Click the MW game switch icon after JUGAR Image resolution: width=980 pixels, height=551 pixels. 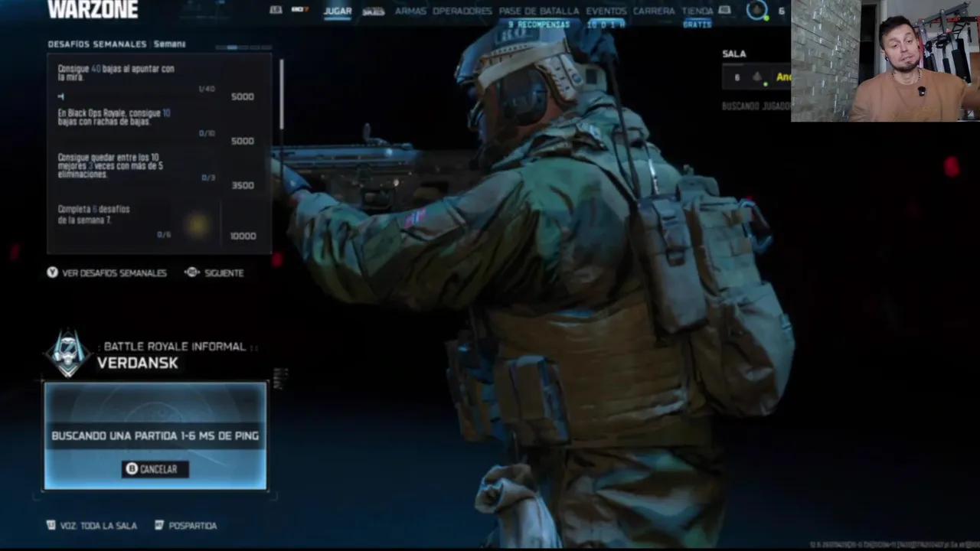pyautogui.click(x=373, y=11)
